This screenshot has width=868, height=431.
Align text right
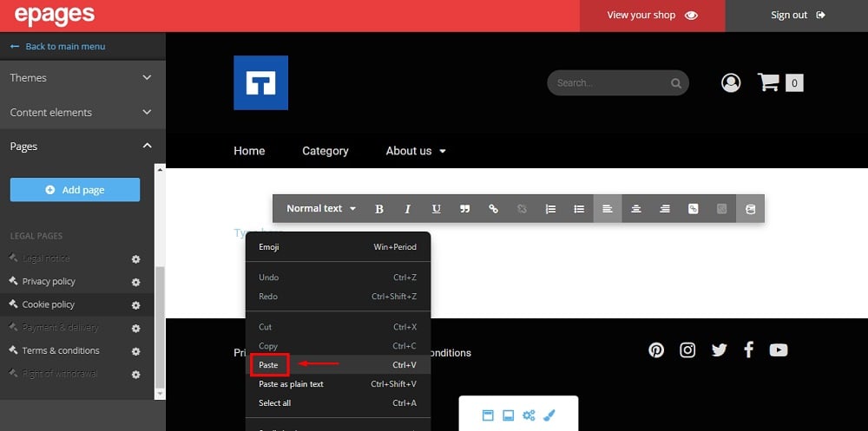(665, 209)
